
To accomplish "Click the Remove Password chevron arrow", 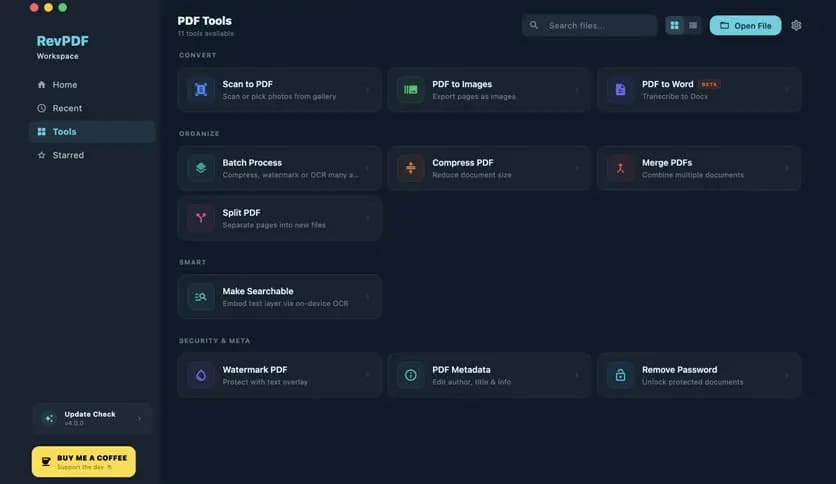I will point(787,375).
